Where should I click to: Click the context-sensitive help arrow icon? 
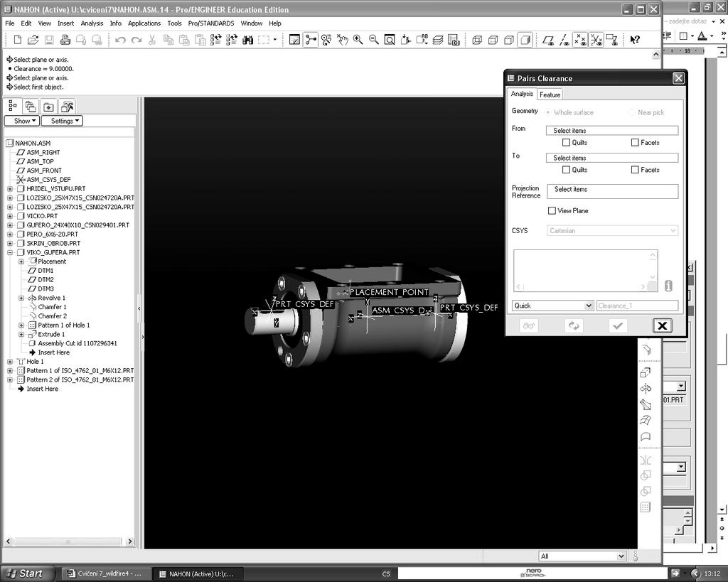(x=635, y=40)
